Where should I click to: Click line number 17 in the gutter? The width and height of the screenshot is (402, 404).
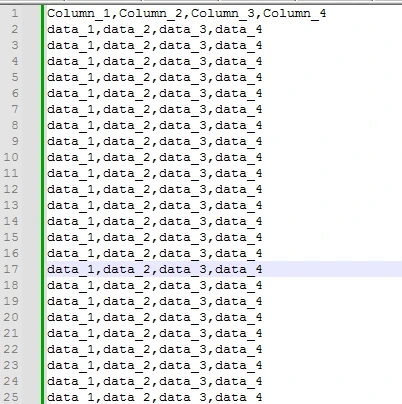11,269
